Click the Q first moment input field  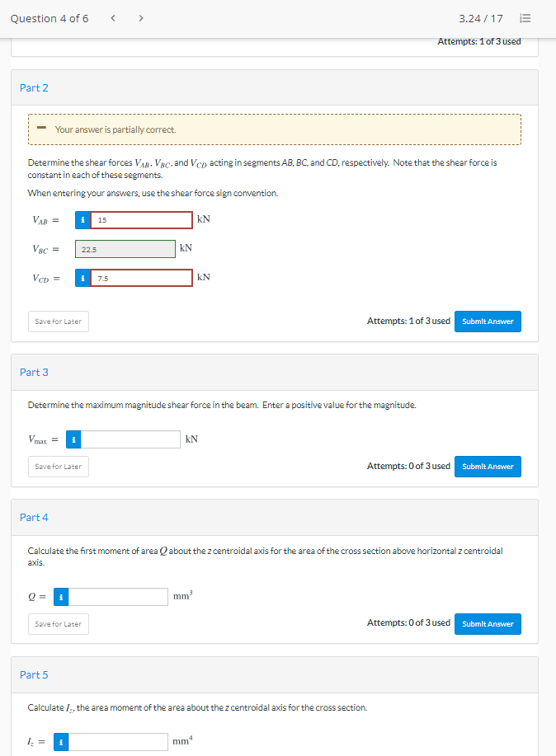click(x=119, y=597)
